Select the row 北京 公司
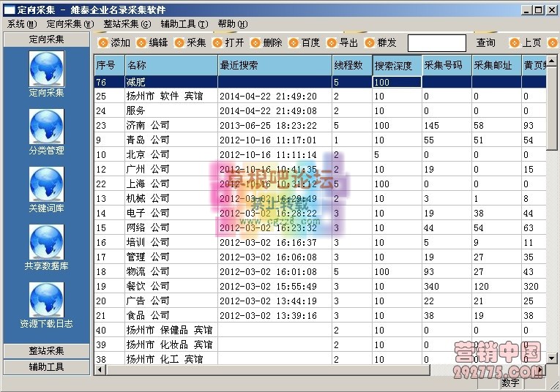Image resolution: width=560 pixels, height=392 pixels. tap(321, 155)
